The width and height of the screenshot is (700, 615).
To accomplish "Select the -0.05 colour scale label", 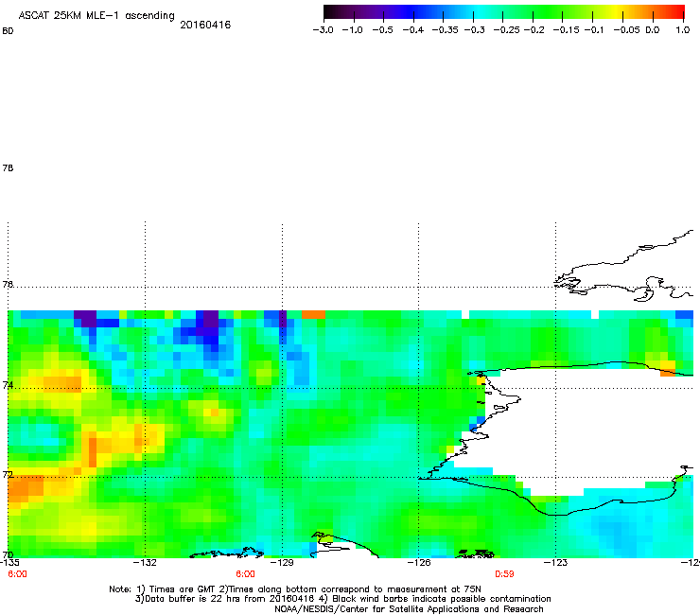I will (x=626, y=30).
